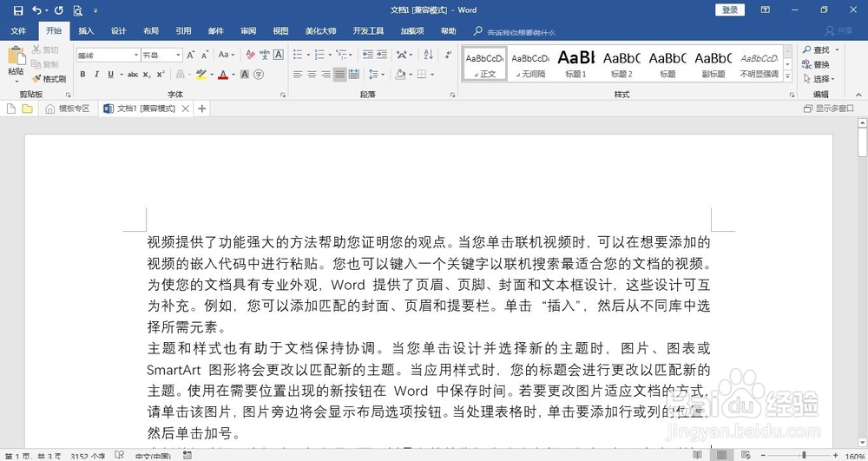Click the new blank document icon in tab bar
868x461 pixels.
[11, 109]
